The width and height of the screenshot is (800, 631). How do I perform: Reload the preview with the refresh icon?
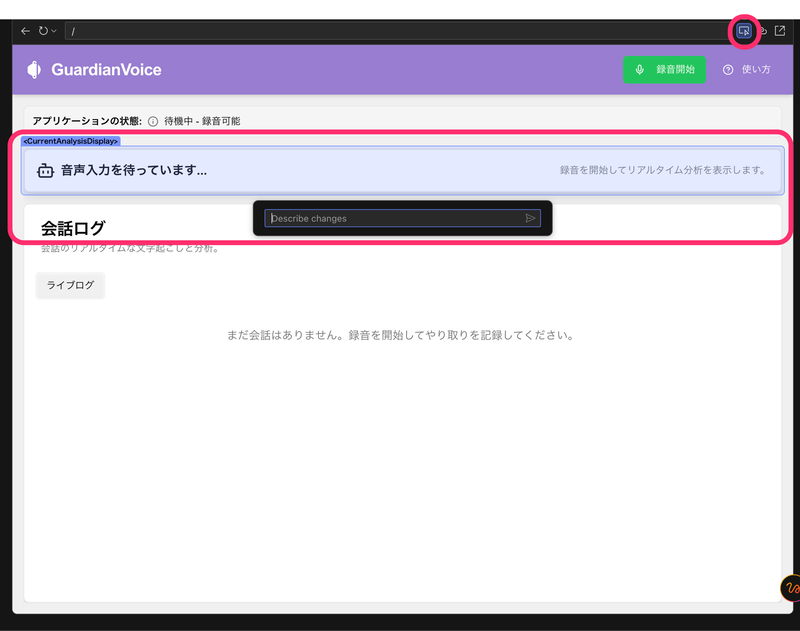pos(43,31)
